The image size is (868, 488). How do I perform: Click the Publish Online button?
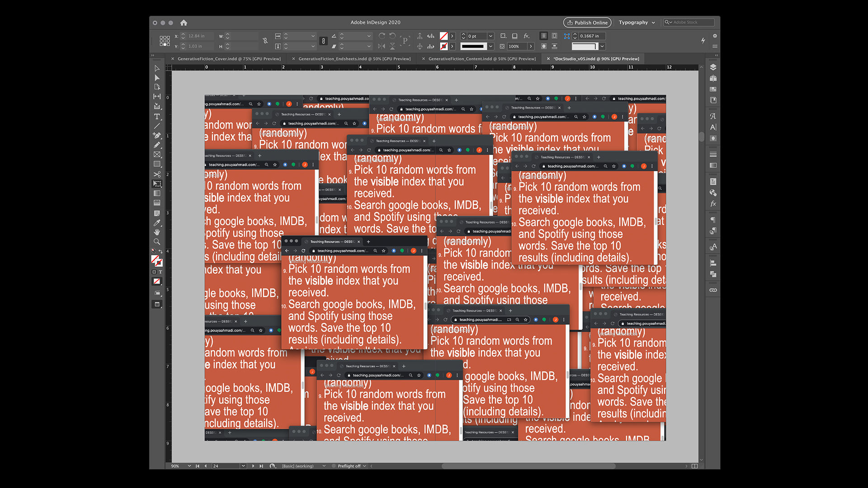[587, 23]
